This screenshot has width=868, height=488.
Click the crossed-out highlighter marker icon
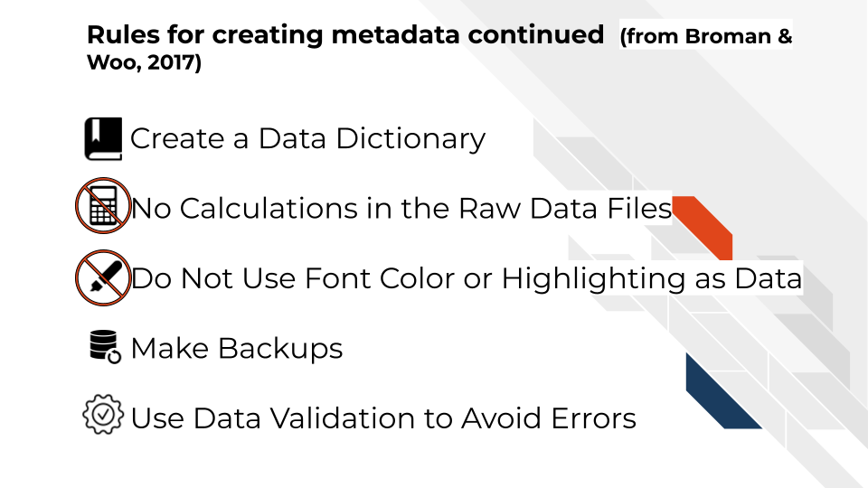(102, 277)
